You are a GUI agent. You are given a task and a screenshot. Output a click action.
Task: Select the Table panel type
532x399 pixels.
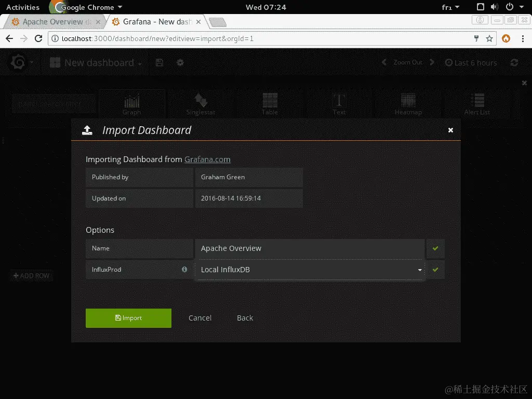(x=270, y=104)
